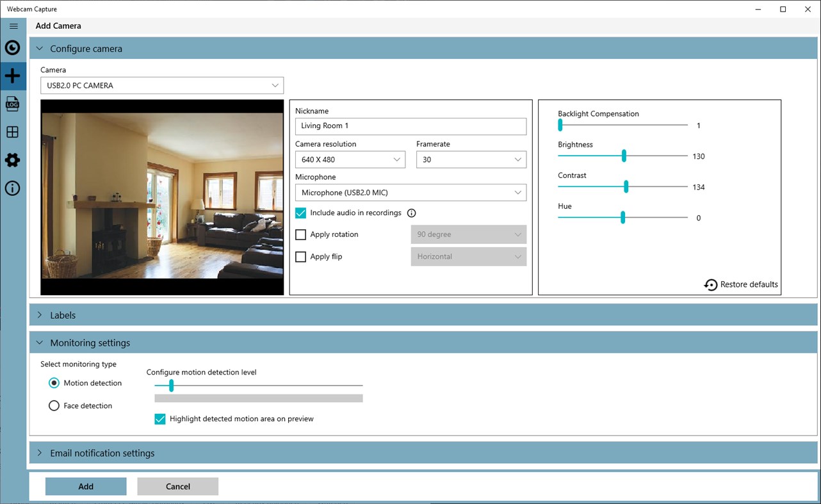
Task: Open the log viewer from the sidebar
Action: click(13, 104)
